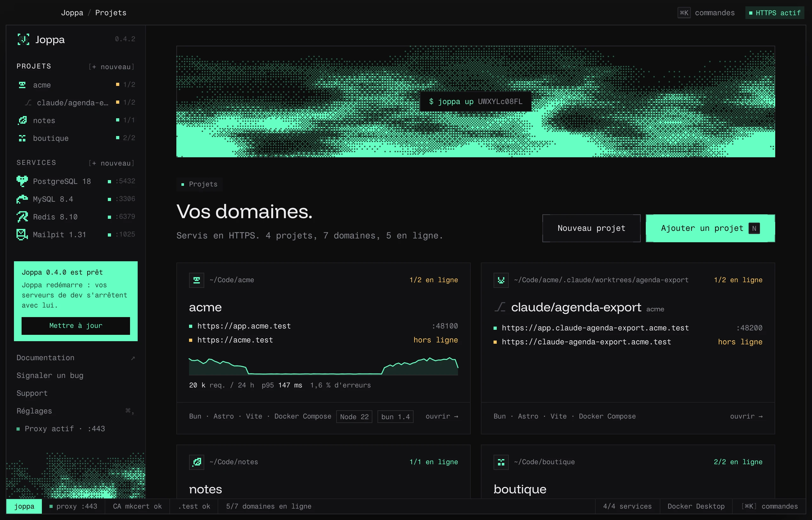Click the MySQL 8.4 dolphin icon

(x=22, y=199)
